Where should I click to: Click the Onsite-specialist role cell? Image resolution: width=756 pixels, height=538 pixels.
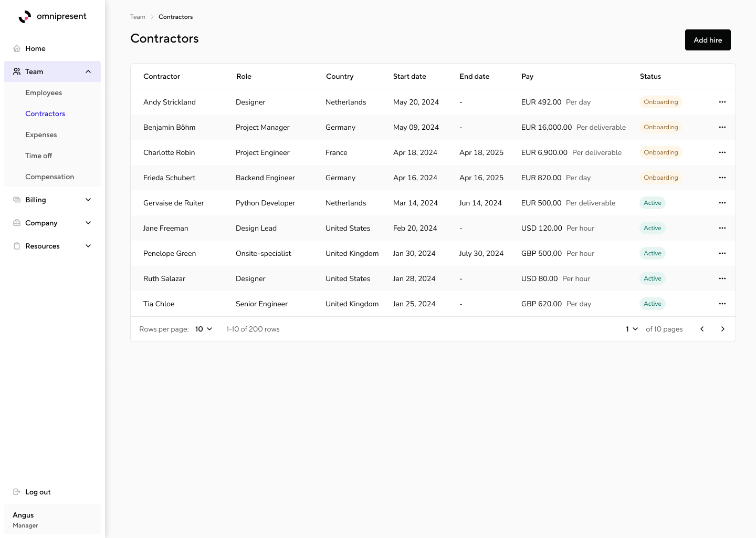click(263, 253)
